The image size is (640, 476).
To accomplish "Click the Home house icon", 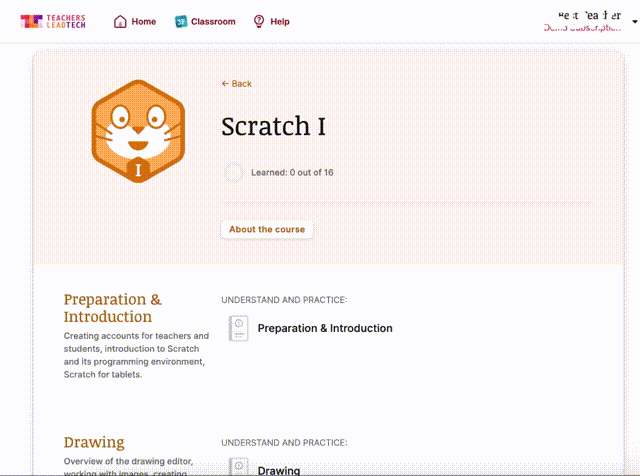I will pyautogui.click(x=120, y=21).
